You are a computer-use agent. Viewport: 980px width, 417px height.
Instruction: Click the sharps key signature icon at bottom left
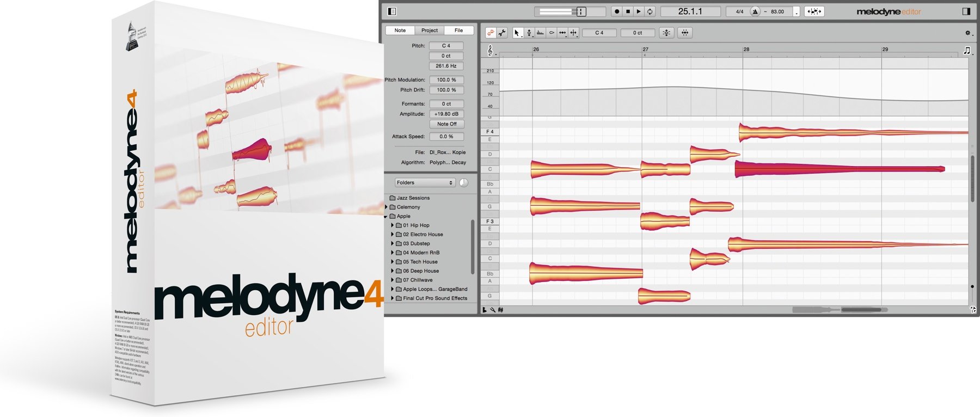(x=500, y=310)
